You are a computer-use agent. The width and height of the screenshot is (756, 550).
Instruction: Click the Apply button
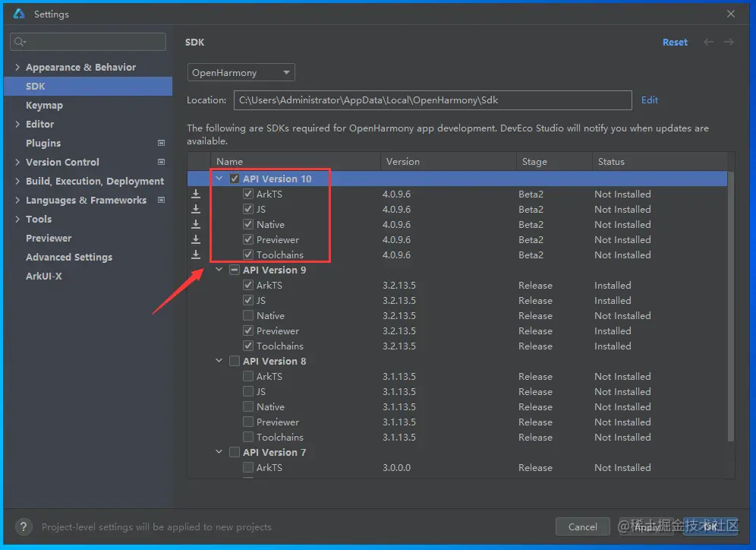point(647,526)
